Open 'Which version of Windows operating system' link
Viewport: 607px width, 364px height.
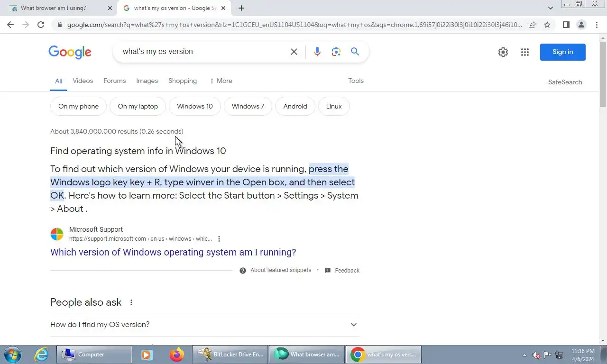[x=173, y=252]
